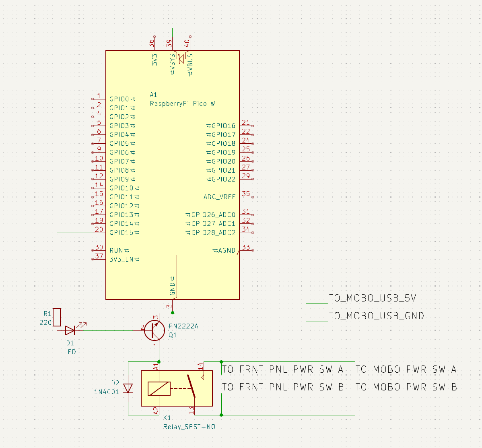The height and width of the screenshot is (448, 482).
Task: Click the GPIO22 pin name
Action: coord(223,179)
